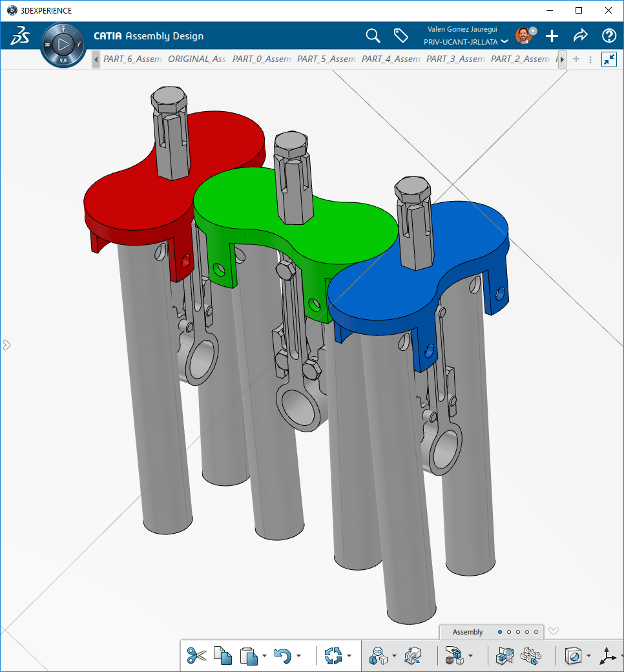Open the insert component dropdown arrow
Image resolution: width=624 pixels, height=672 pixels.
click(470, 656)
